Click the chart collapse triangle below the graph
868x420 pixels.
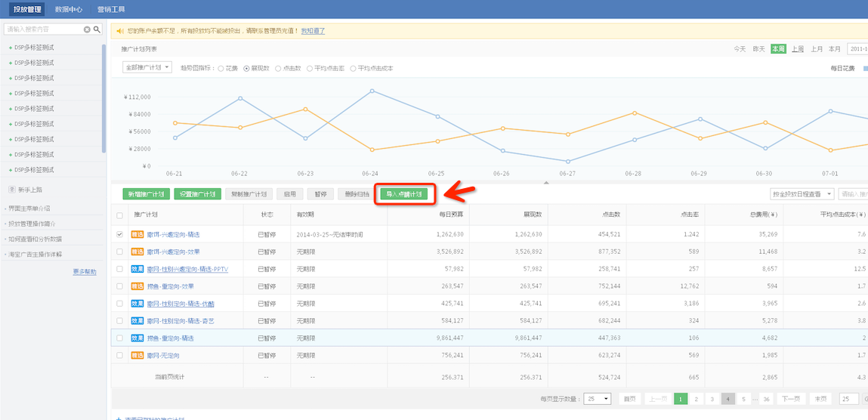tap(546, 182)
